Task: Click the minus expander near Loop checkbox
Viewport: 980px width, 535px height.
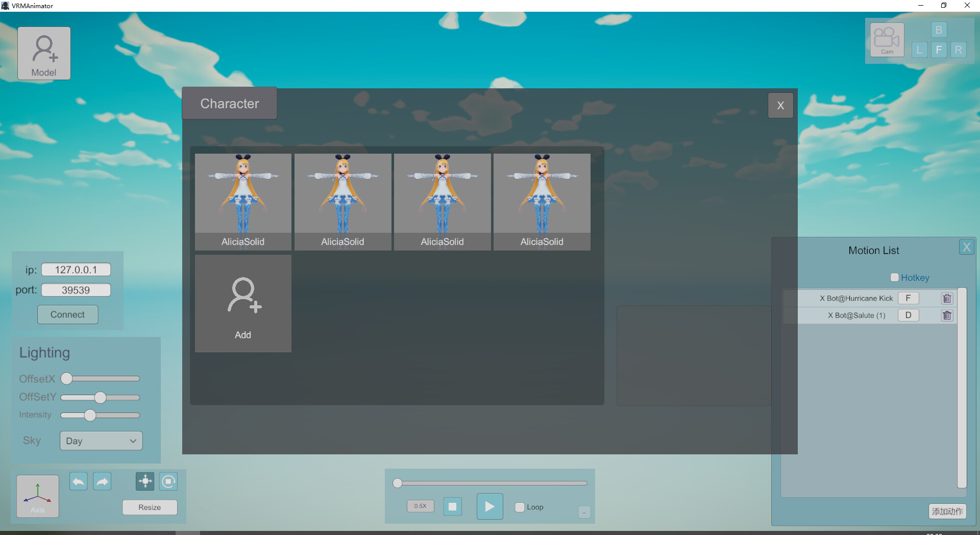Action: click(x=584, y=512)
